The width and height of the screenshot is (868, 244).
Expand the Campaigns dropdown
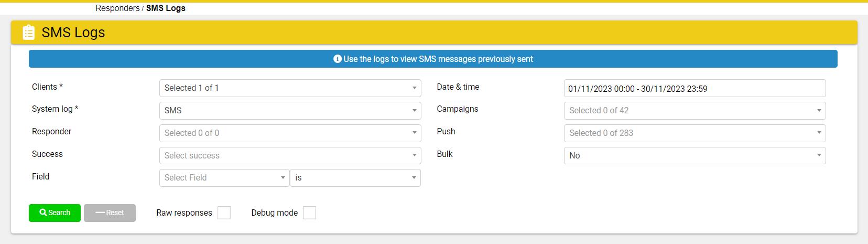695,110
